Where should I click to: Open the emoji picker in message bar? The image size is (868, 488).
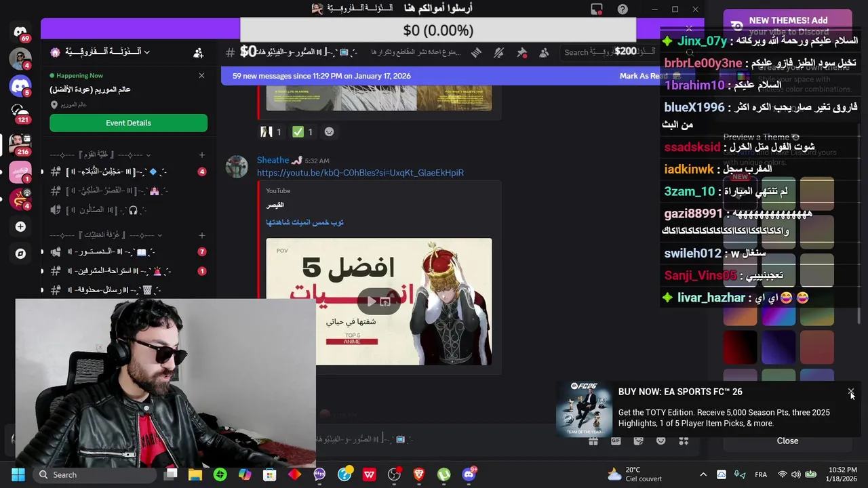661,441
